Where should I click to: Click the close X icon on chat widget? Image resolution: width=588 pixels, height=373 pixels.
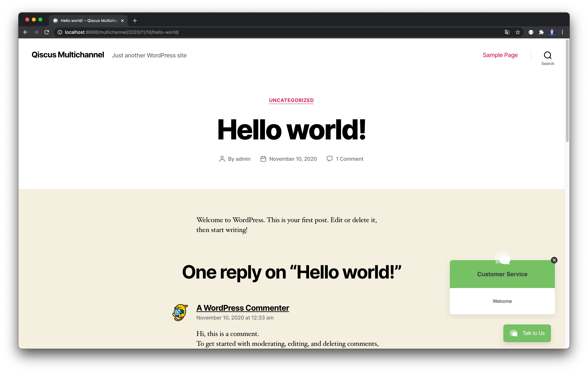click(x=554, y=260)
